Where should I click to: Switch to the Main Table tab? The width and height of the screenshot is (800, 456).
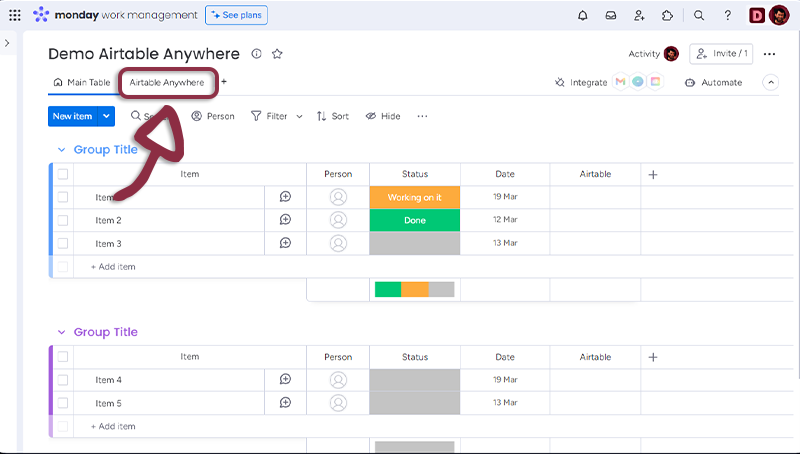click(82, 83)
